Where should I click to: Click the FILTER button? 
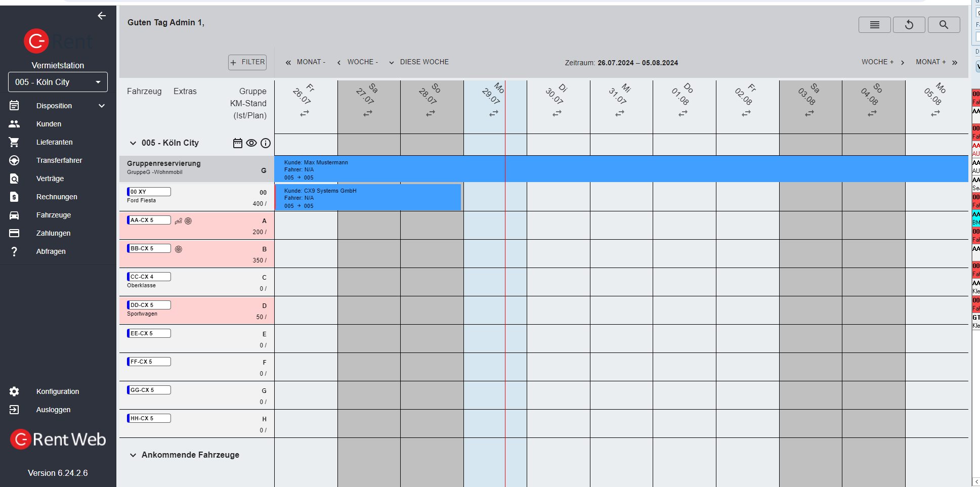(x=247, y=62)
